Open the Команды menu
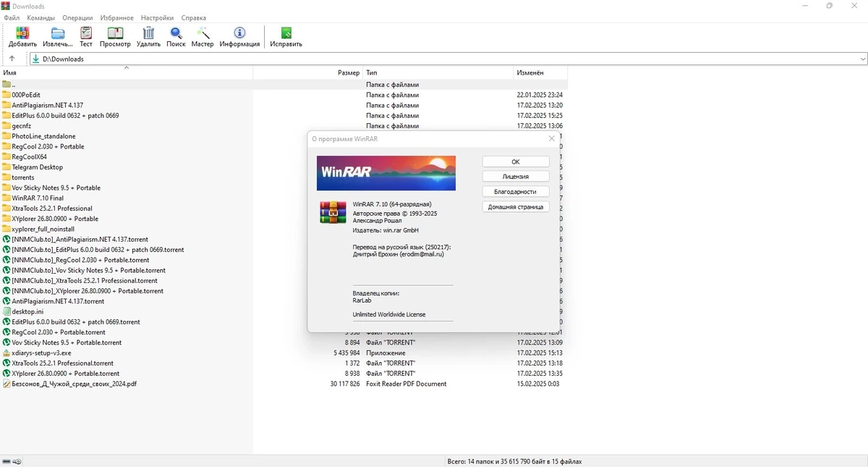This screenshot has height=467, width=868. coord(41,17)
